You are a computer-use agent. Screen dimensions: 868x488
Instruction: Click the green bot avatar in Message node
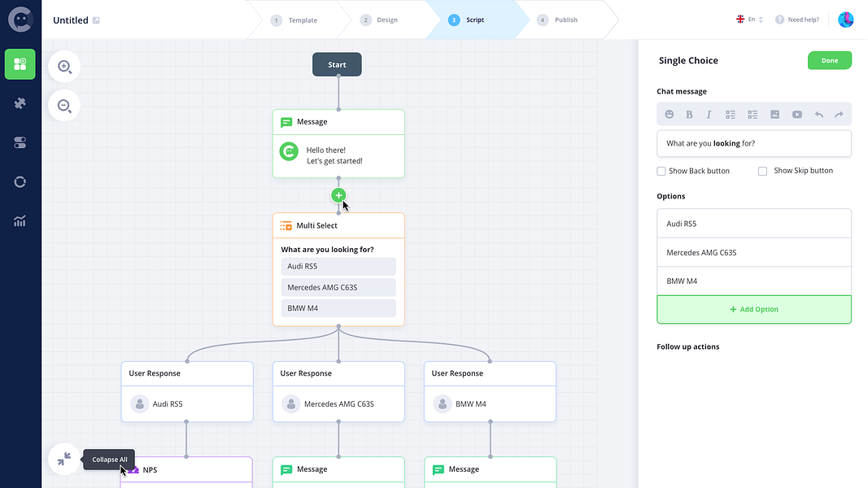[289, 151]
